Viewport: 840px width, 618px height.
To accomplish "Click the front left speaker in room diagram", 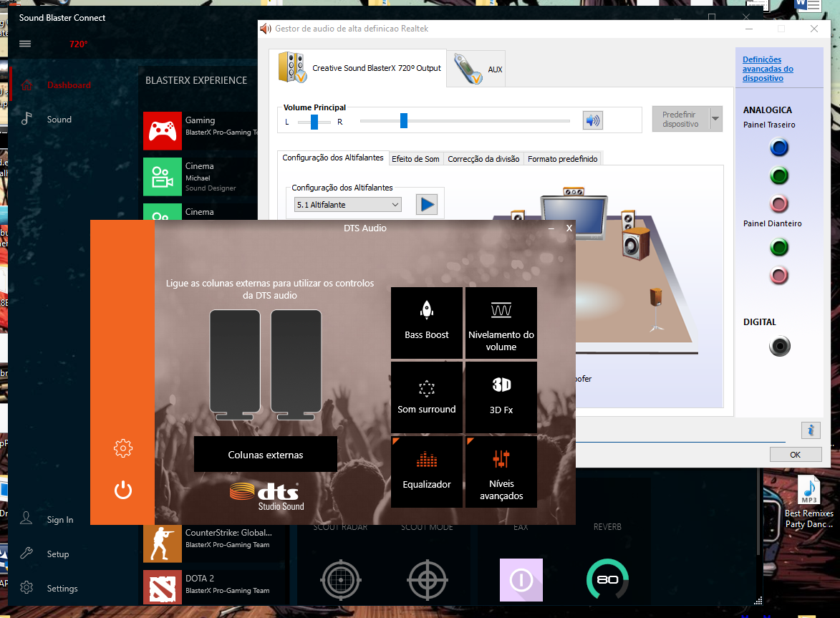I will 518,215.
